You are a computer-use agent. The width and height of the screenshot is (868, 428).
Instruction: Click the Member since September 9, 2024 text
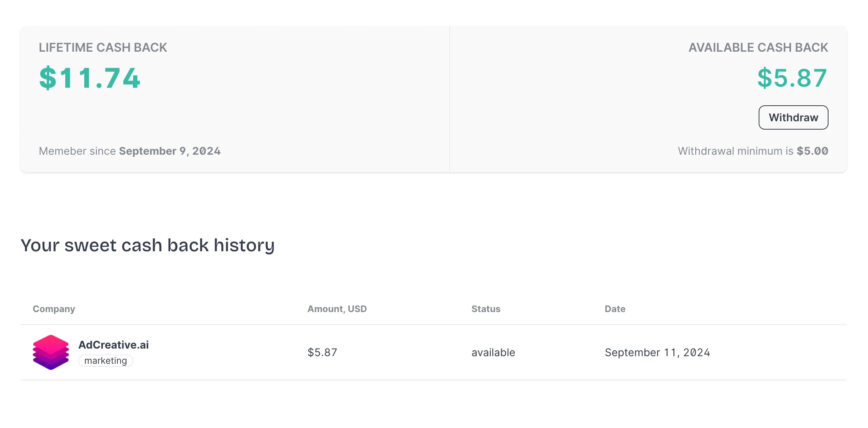tap(129, 151)
